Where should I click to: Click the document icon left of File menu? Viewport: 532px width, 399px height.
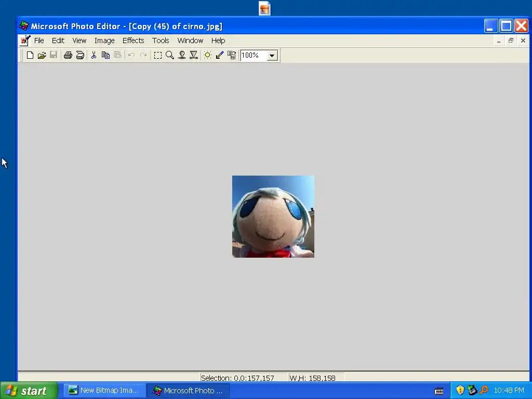coord(25,41)
